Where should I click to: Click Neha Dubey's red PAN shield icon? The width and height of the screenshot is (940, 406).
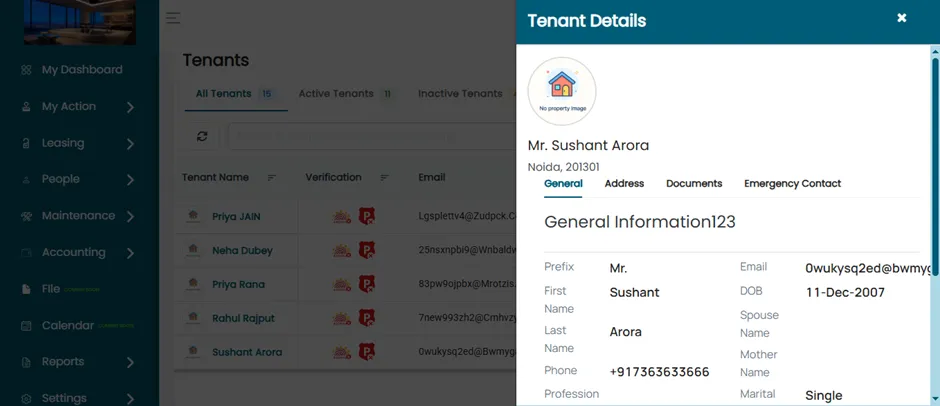367,250
